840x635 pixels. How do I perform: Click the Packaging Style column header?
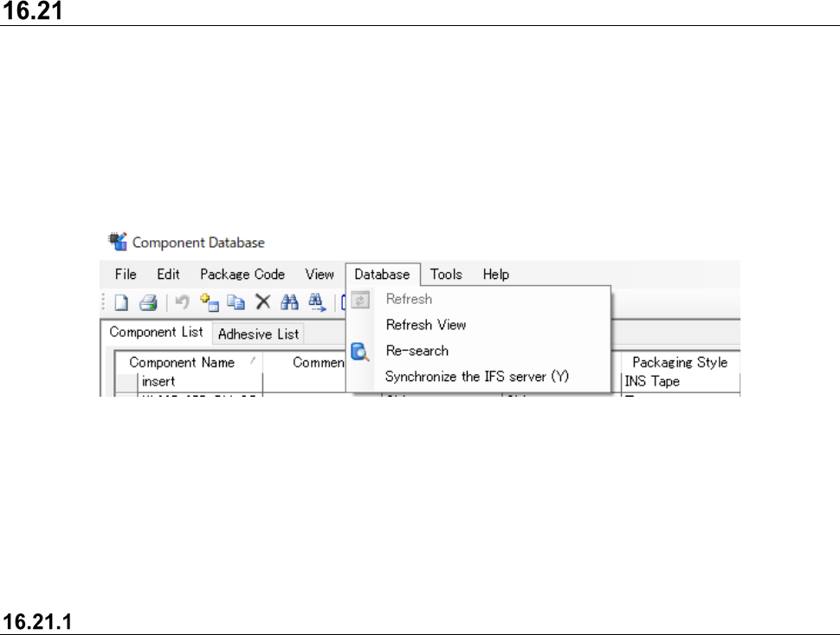[680, 363]
